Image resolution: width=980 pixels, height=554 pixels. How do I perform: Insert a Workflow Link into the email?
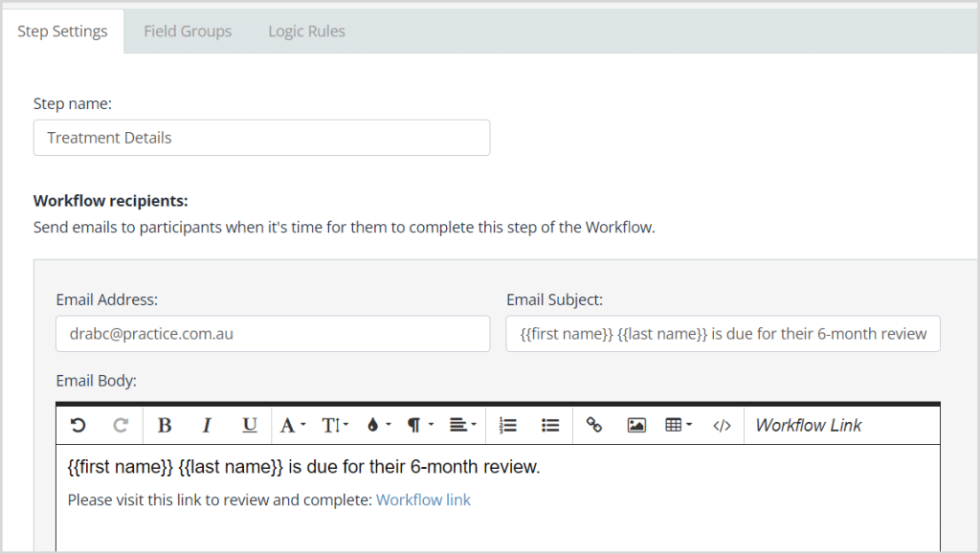[809, 425]
